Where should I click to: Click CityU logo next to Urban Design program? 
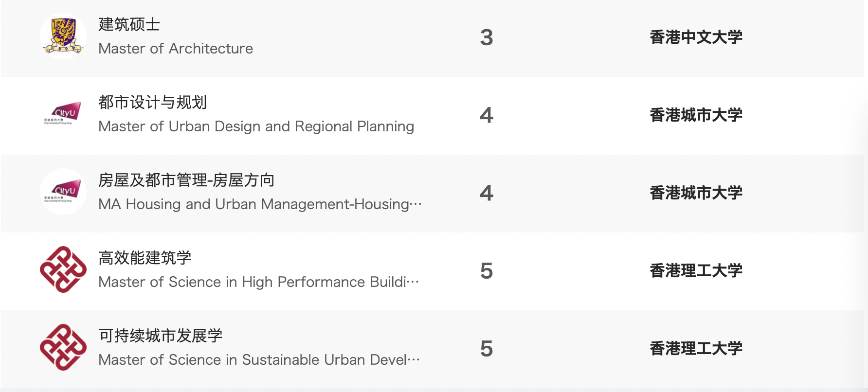click(x=63, y=114)
